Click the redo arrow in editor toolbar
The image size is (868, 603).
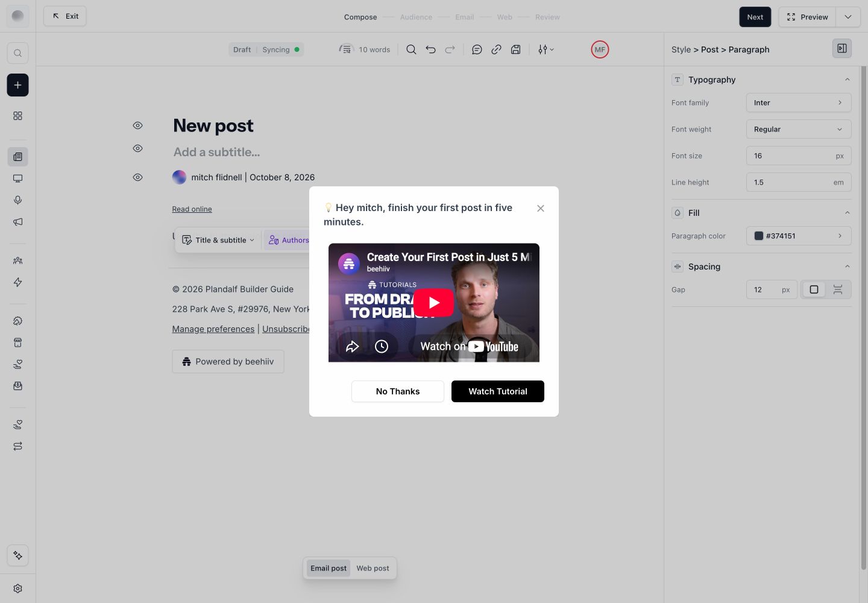coord(450,49)
